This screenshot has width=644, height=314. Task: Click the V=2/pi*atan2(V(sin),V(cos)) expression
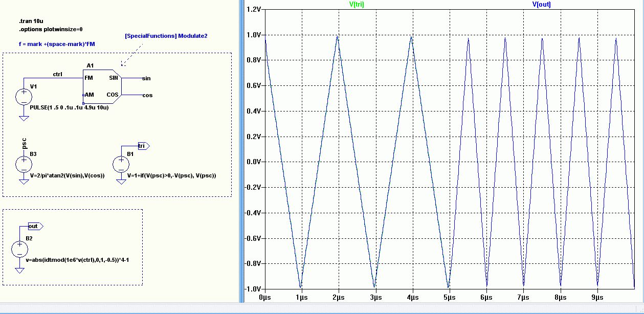coord(67,175)
